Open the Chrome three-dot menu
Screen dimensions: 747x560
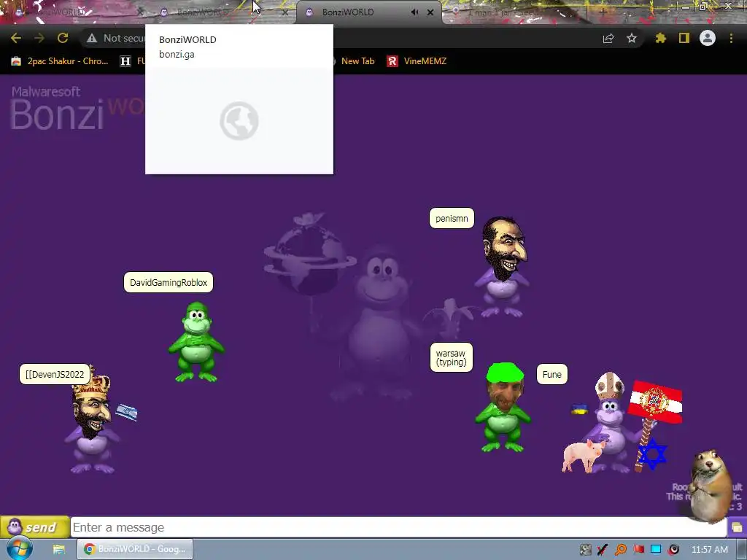coord(731,38)
